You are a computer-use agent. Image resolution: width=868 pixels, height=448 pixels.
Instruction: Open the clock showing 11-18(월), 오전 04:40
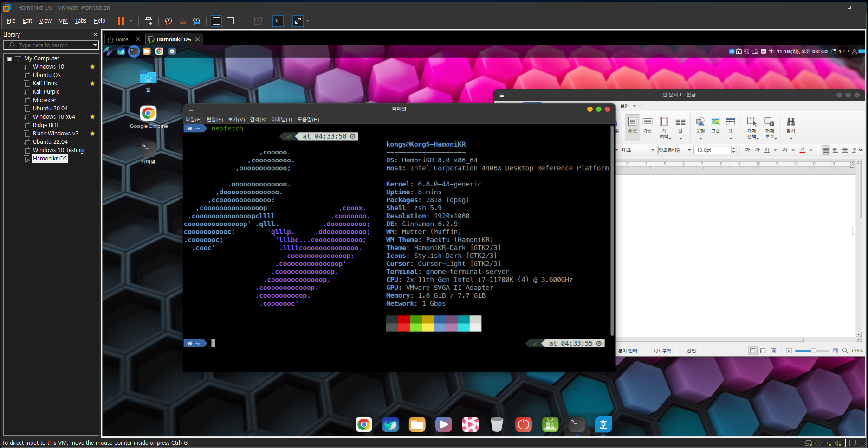(x=802, y=51)
